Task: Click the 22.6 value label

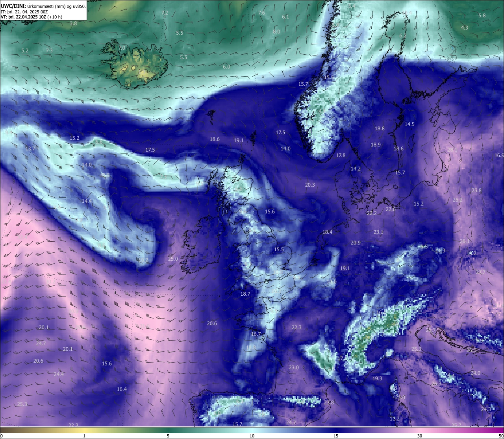Action: pyautogui.click(x=391, y=209)
